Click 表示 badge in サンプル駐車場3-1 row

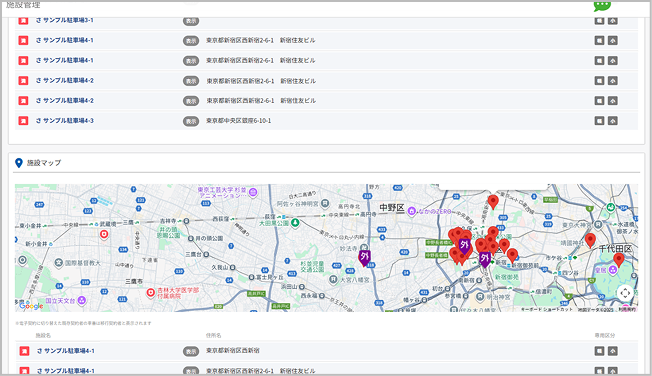pyautogui.click(x=191, y=20)
